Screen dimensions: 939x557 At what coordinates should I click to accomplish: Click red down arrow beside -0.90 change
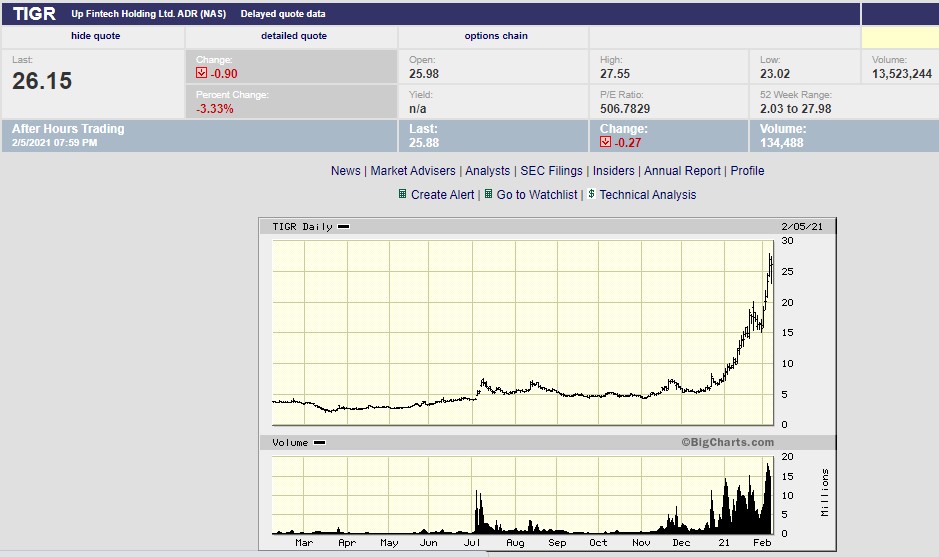click(x=201, y=73)
